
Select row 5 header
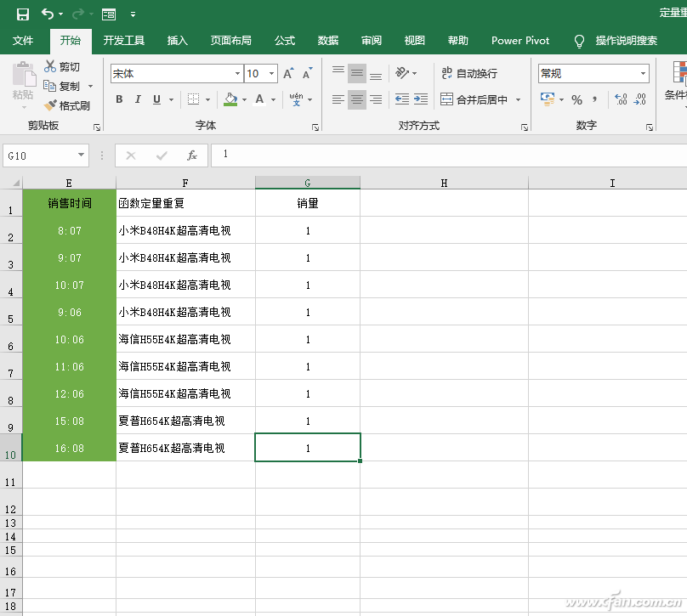click(11, 312)
